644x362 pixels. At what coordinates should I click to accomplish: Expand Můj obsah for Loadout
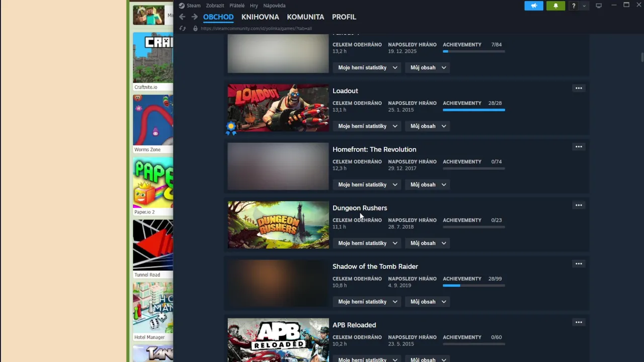point(428,126)
